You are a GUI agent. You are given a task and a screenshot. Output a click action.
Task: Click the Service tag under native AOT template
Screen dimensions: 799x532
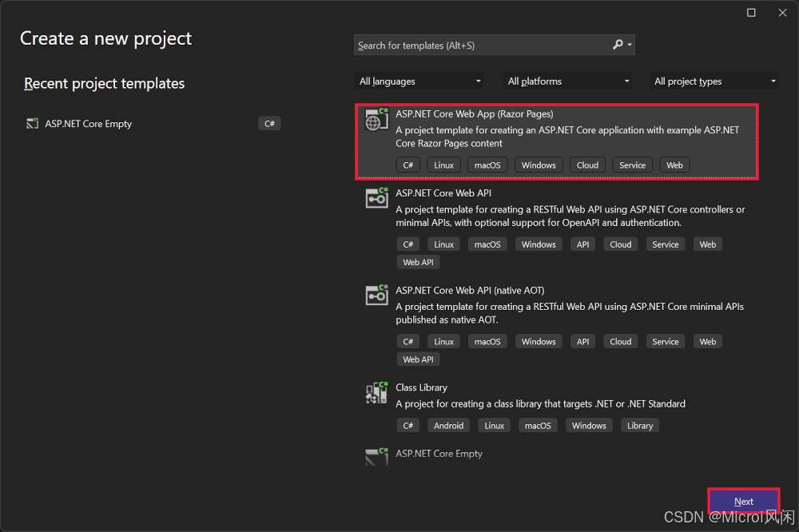(x=666, y=341)
